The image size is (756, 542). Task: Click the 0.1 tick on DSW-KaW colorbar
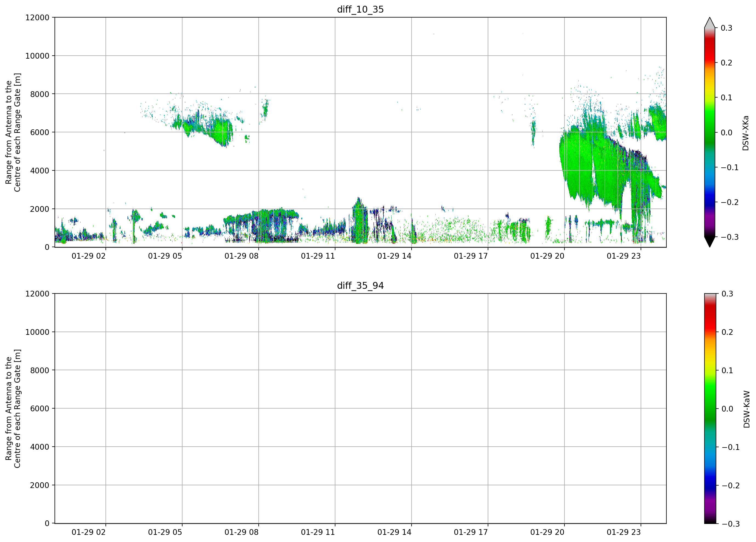tap(727, 370)
